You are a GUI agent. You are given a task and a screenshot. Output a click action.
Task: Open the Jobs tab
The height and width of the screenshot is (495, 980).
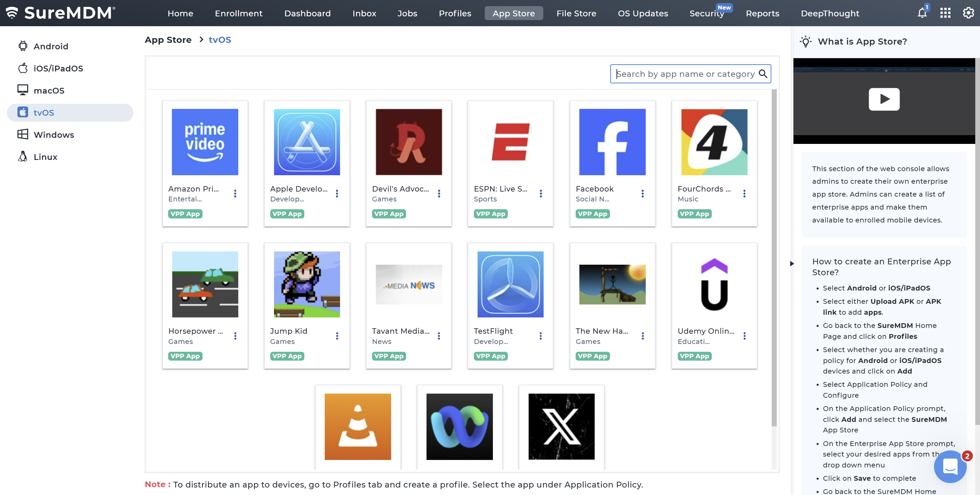pyautogui.click(x=407, y=13)
